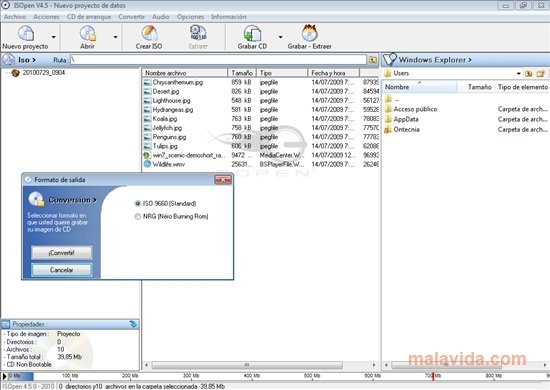The width and height of the screenshot is (550, 390).
Task: Select Hydrangeas.jpg file name
Action: (173, 110)
